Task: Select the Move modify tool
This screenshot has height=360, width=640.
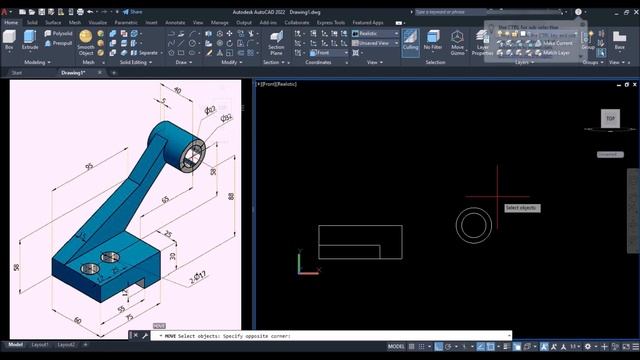Action: point(229,33)
